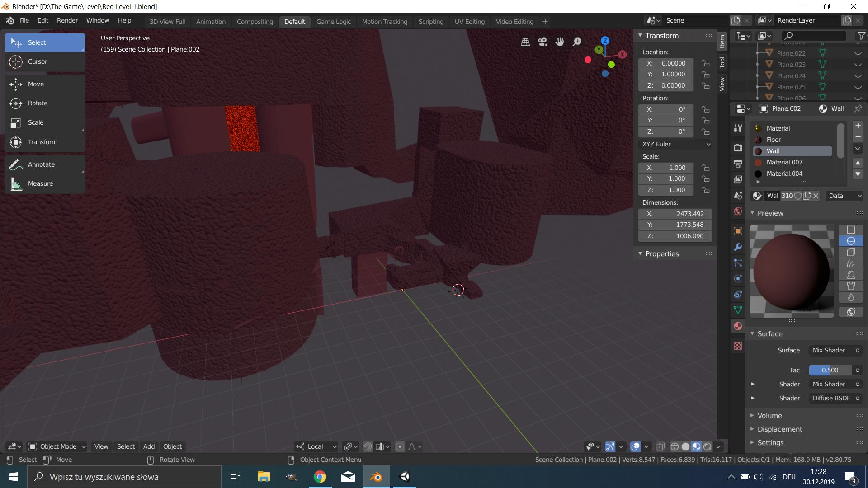
Task: Select the Rotate tool in toolbar
Action: (45, 103)
